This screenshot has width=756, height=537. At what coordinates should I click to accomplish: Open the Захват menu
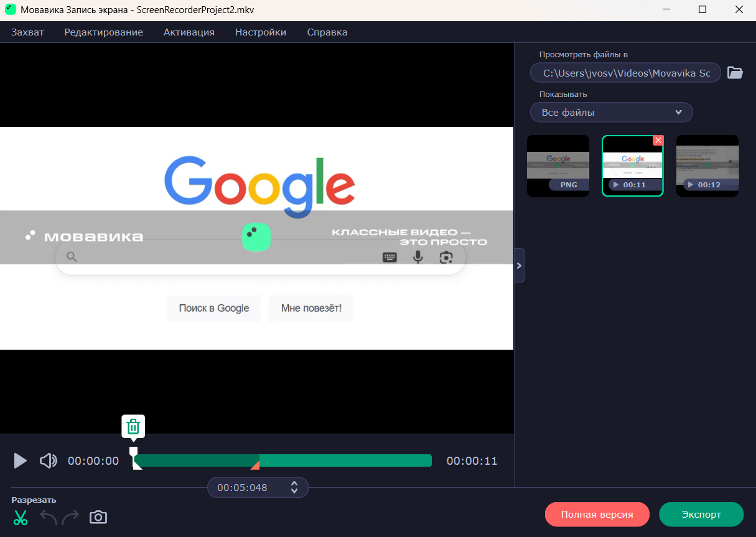point(27,32)
